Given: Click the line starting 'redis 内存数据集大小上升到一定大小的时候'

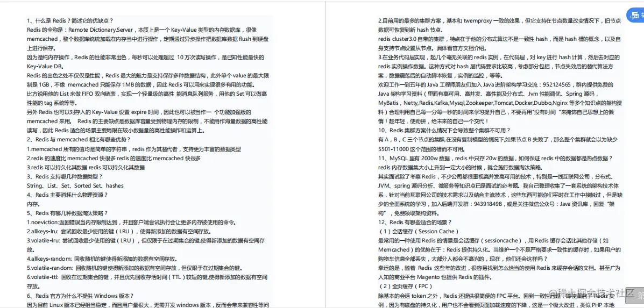Looking at the screenshot, I should pyautogui.click(x=460, y=167).
